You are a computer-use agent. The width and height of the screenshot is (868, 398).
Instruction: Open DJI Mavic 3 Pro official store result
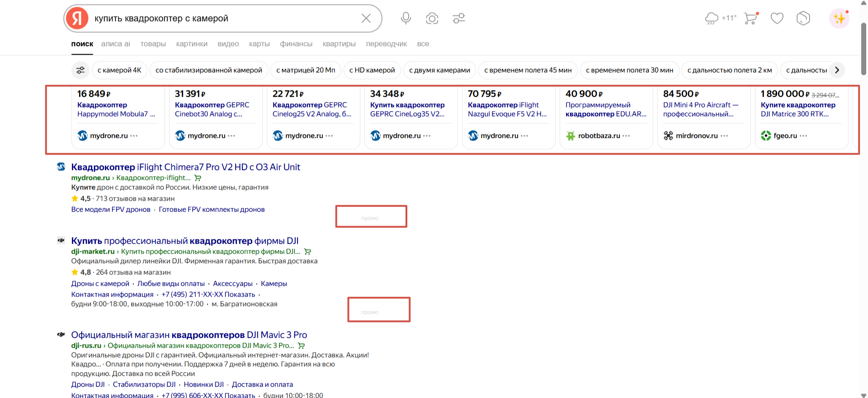click(x=189, y=335)
